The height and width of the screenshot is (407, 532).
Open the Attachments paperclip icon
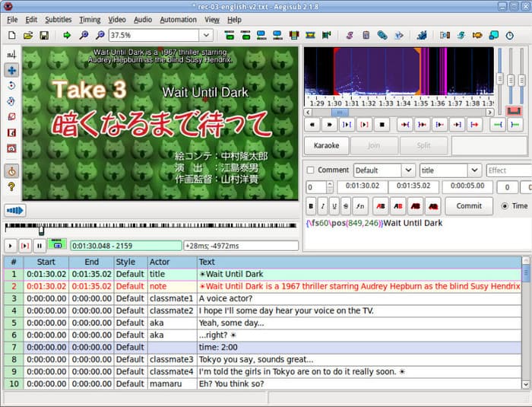point(382,35)
